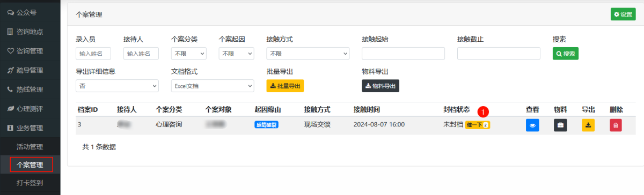Open the briefcase materials icon for case 3
This screenshot has height=195, width=644.
(560, 125)
